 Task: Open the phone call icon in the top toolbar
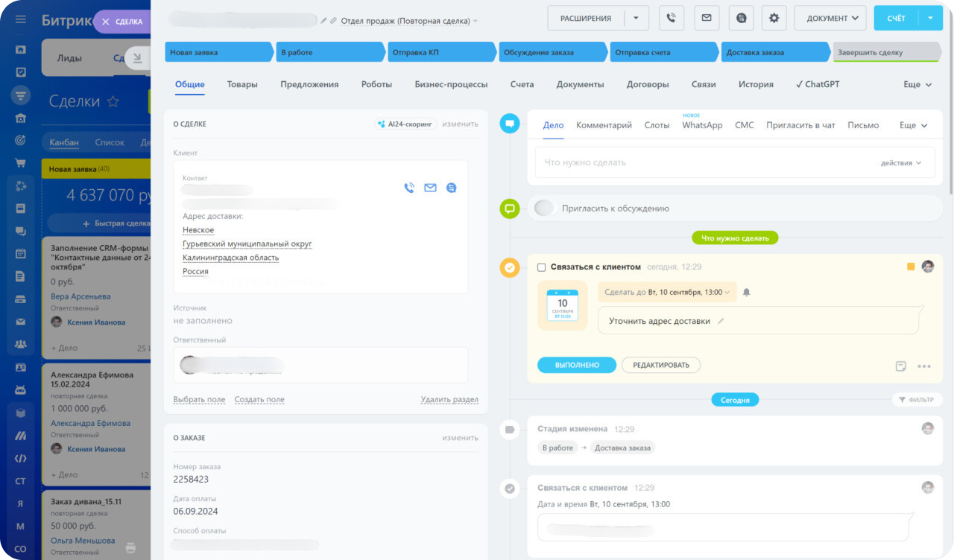(671, 18)
